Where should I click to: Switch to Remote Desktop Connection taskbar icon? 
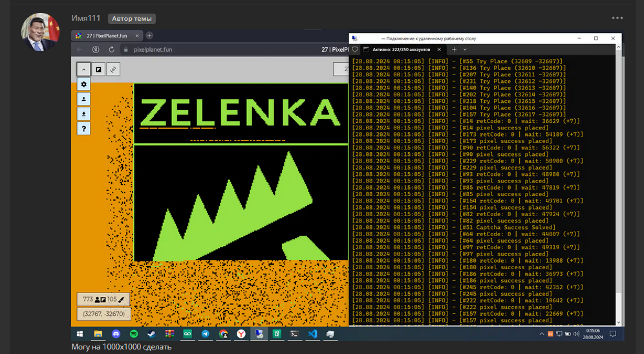tap(259, 334)
